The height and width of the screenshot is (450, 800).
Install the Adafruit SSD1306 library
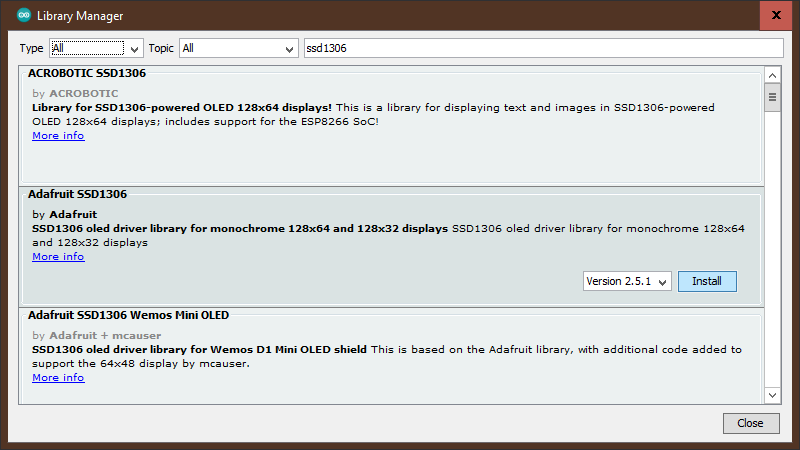(x=707, y=282)
